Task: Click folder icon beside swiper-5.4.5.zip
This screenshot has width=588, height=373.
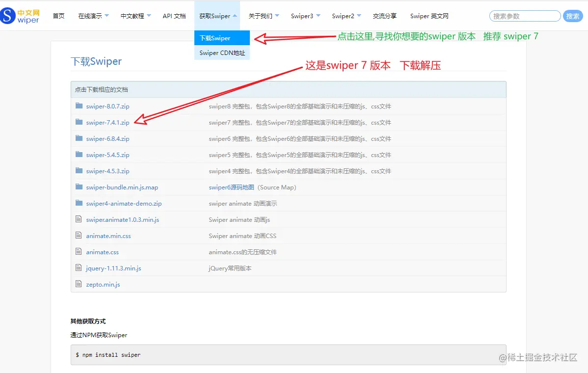Action: [x=79, y=154]
